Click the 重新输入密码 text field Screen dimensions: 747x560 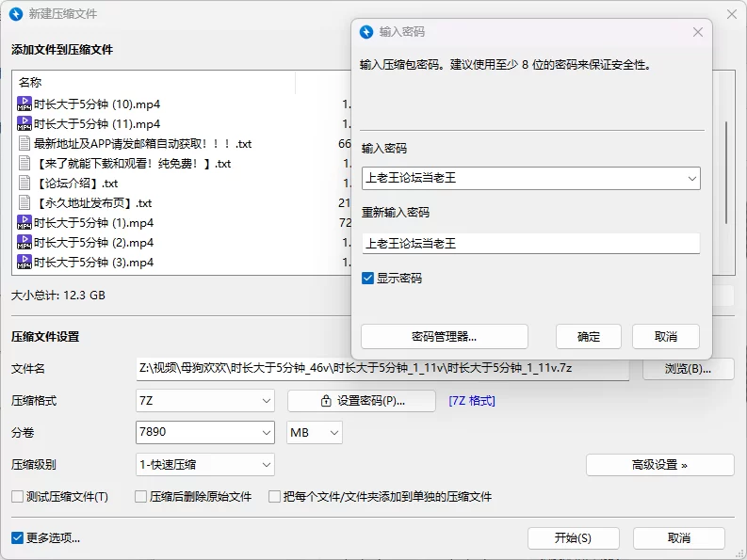[530, 244]
